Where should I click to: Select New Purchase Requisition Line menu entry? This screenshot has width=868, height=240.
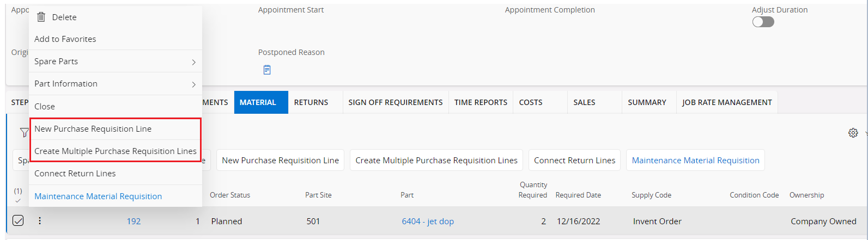tap(93, 129)
